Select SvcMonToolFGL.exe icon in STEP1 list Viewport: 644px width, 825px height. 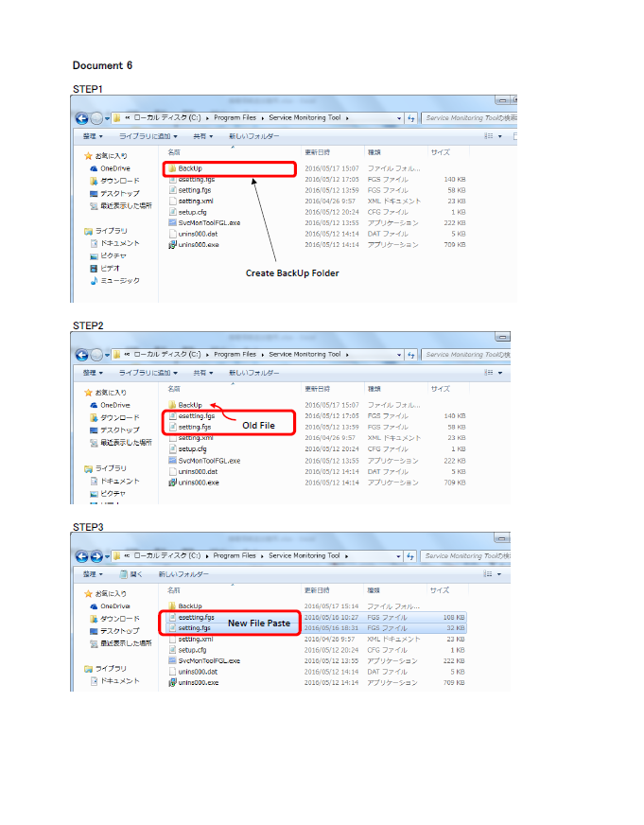(172, 222)
